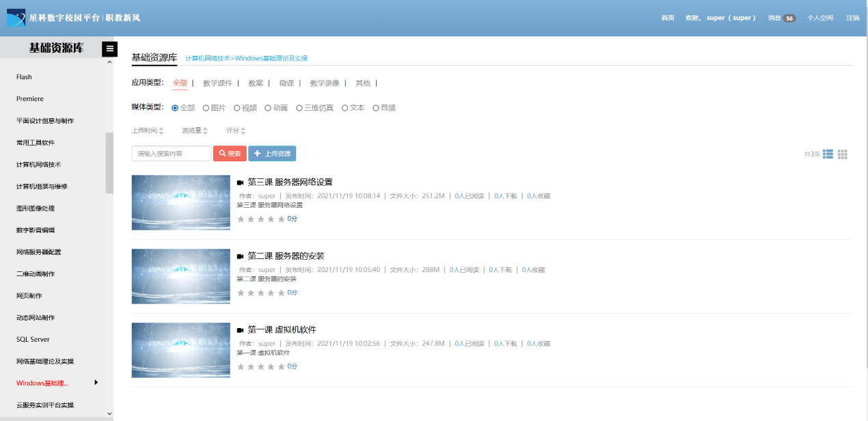Viewport: 868px width, 421px height.
Task: Sort results by 上传时间
Action: (x=148, y=131)
